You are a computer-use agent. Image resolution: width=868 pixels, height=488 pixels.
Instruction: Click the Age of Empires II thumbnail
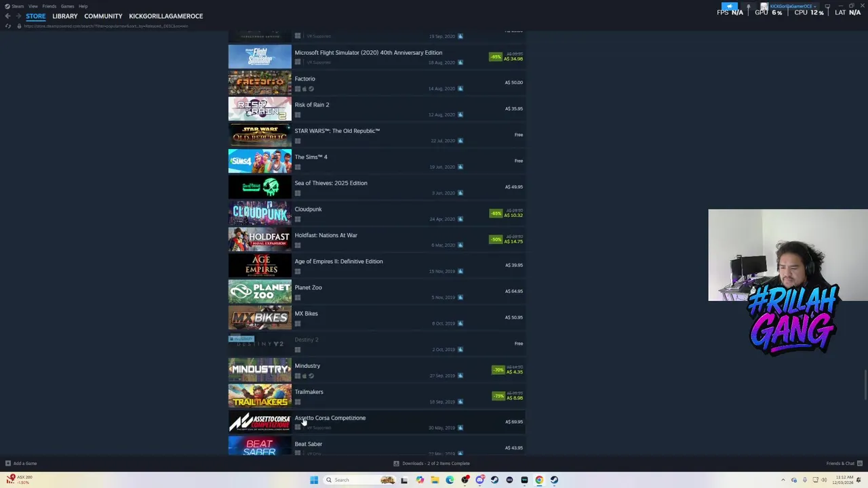(260, 265)
